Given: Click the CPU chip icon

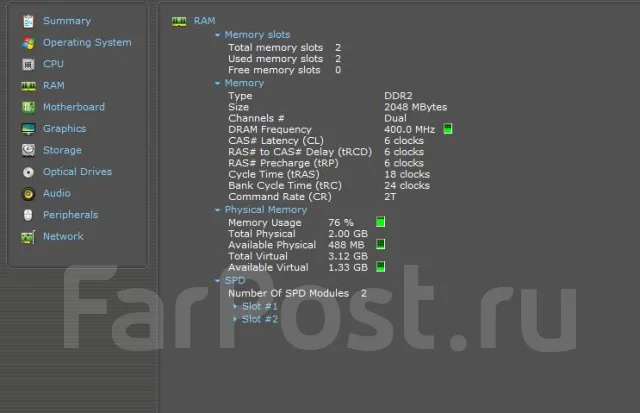Looking at the screenshot, I should (x=28, y=64).
